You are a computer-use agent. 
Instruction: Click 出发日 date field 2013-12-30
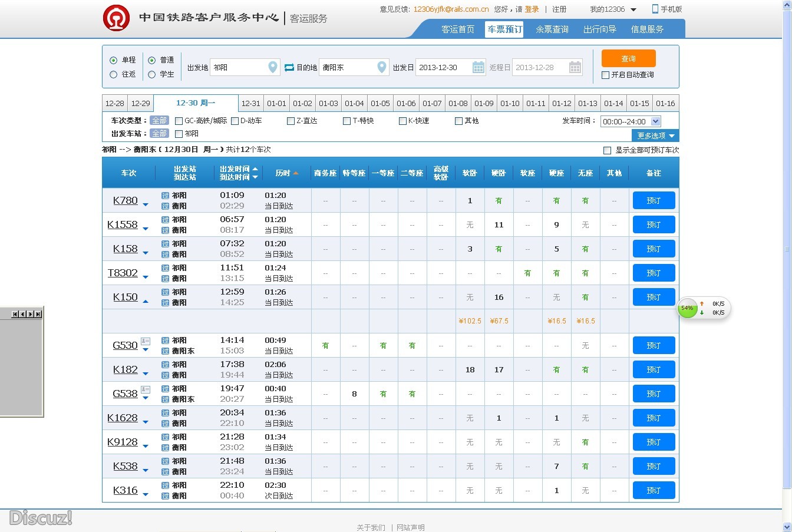point(451,67)
